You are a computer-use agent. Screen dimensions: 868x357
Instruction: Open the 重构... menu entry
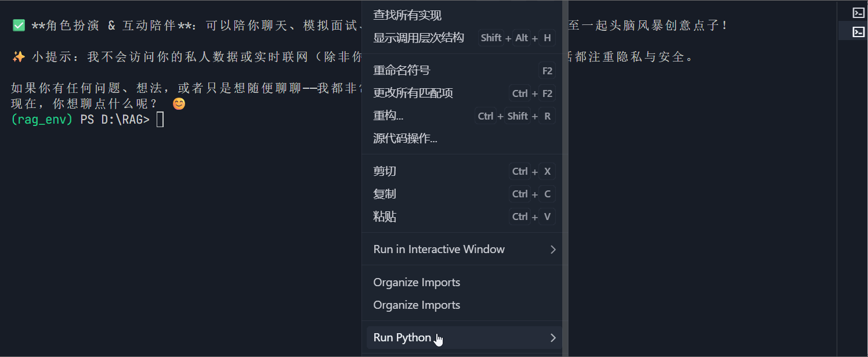pos(389,116)
